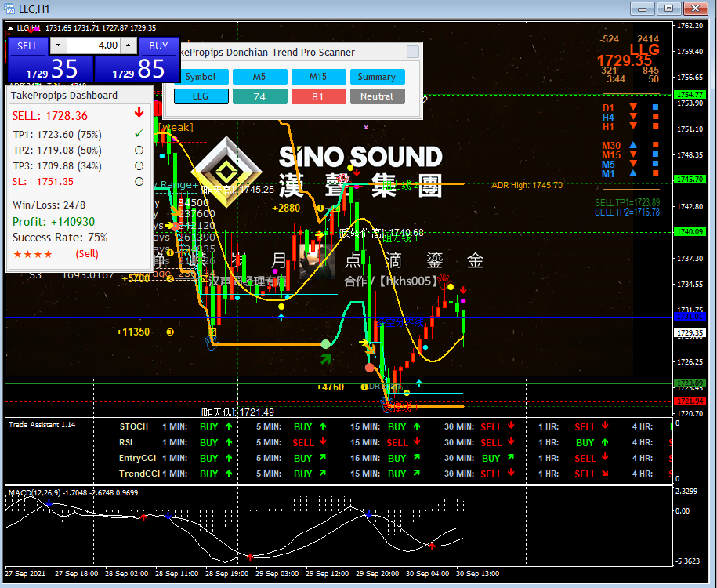Maximize the LLG,H1 chart window

click(x=669, y=9)
